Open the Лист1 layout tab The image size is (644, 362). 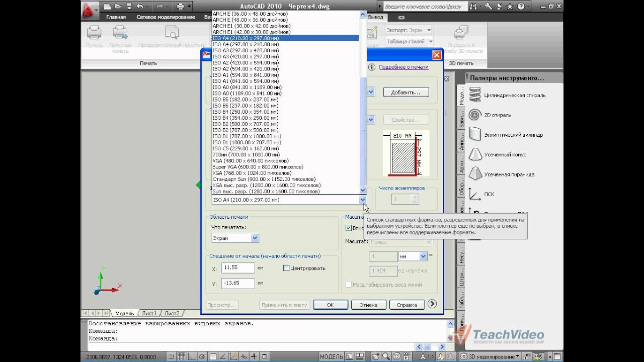[x=149, y=313]
